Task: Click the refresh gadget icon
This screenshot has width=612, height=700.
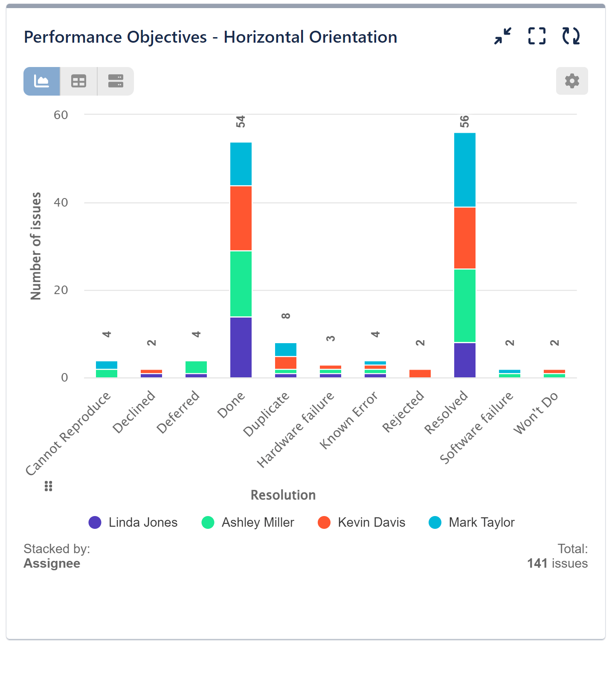Action: coord(572,36)
